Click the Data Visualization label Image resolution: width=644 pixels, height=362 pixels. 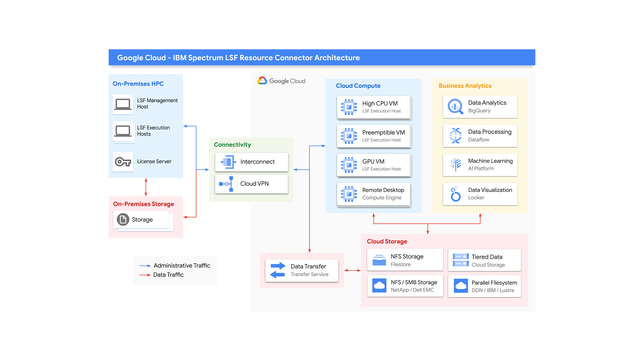pyautogui.click(x=490, y=190)
